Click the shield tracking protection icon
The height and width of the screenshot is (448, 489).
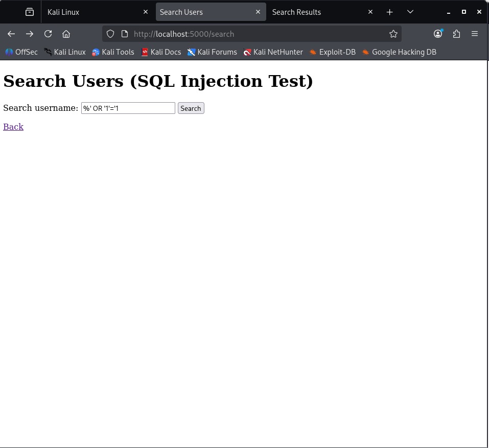(110, 34)
